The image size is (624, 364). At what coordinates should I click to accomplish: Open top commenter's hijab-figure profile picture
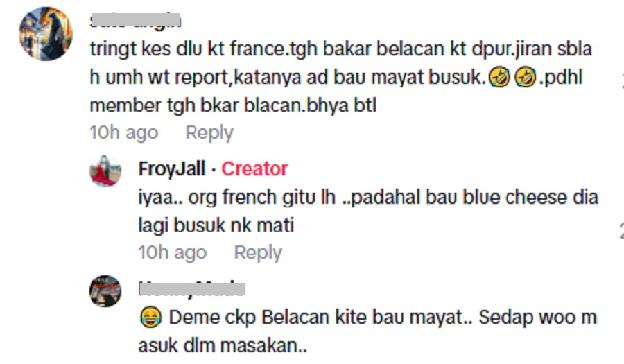[46, 34]
